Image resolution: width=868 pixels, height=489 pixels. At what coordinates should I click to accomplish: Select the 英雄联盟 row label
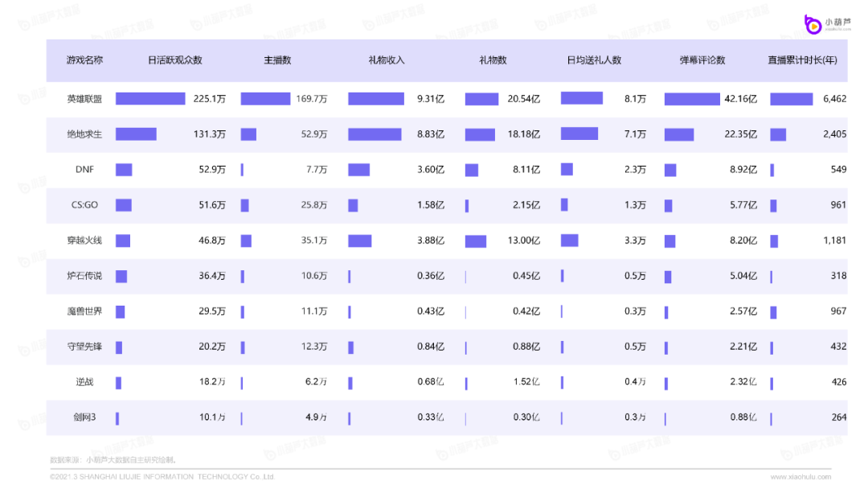(x=84, y=99)
